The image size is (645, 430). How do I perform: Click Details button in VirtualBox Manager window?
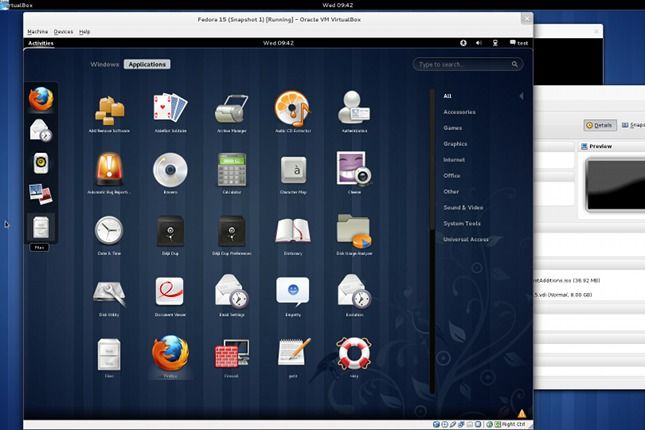600,125
